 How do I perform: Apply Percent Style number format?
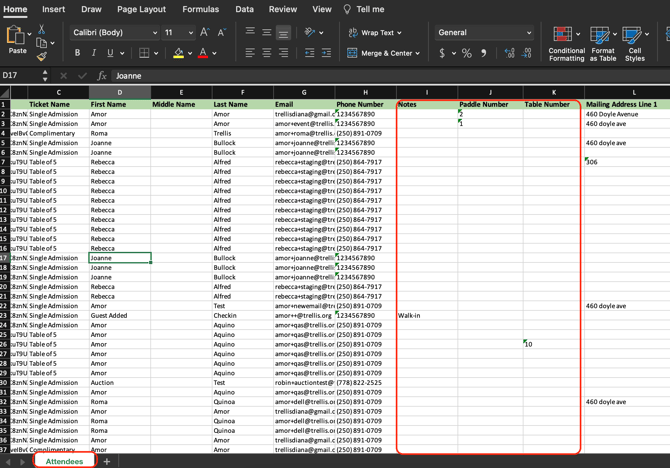click(466, 53)
